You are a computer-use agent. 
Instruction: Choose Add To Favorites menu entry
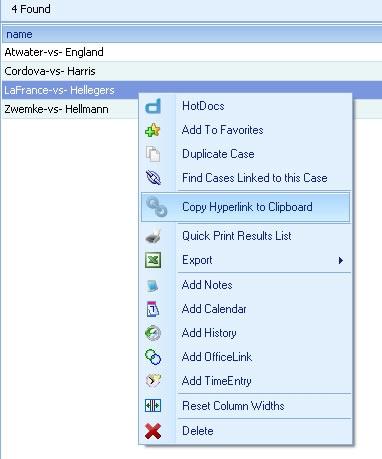(x=246, y=130)
